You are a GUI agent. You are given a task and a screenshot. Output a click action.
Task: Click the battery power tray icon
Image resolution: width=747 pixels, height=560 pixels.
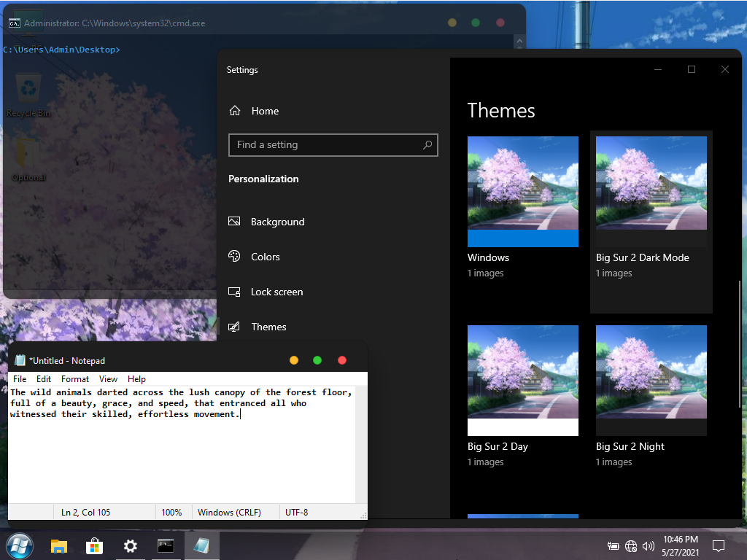coord(613,546)
